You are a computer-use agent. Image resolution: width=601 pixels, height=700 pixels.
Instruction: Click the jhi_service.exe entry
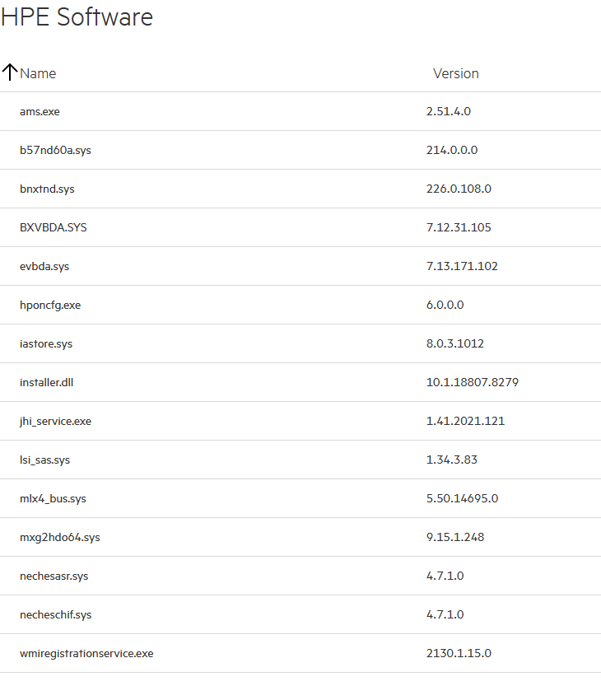coord(55,421)
